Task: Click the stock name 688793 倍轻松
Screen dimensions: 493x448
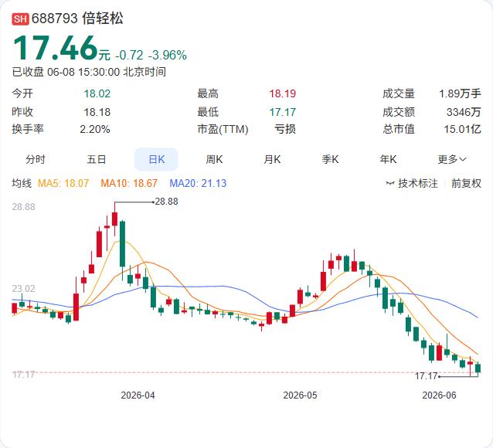Action: tap(77, 19)
